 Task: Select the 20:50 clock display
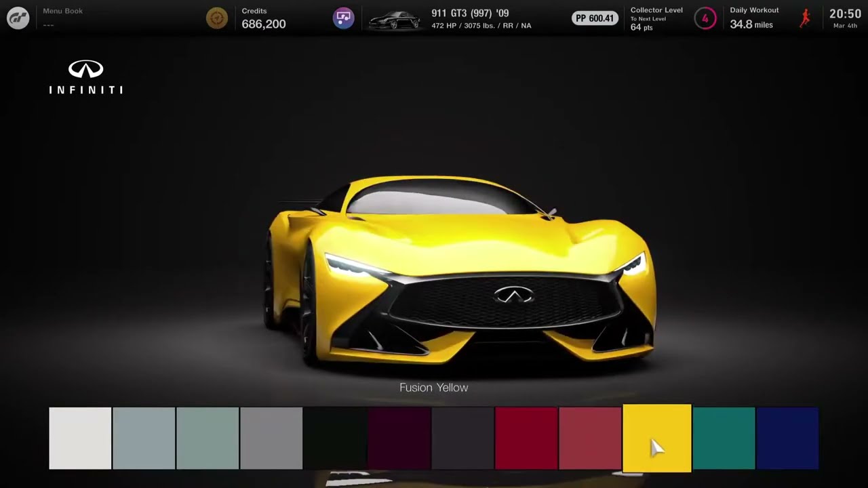pyautogui.click(x=845, y=14)
